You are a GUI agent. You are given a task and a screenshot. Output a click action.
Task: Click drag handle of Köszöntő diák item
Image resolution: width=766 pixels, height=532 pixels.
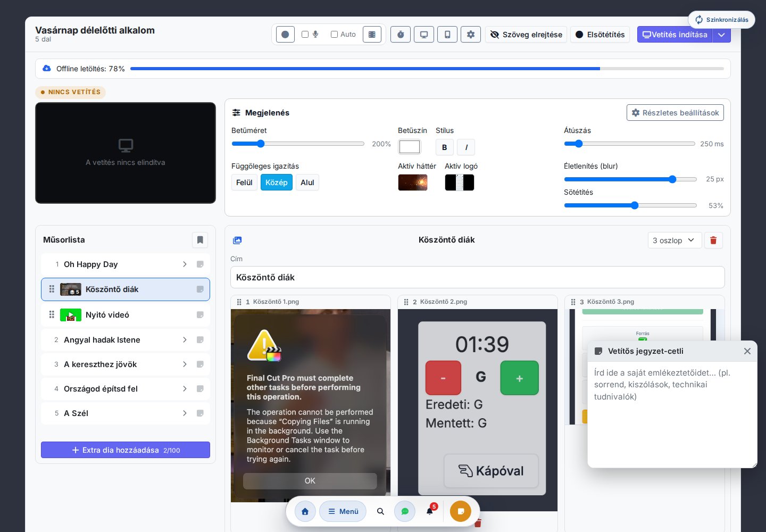coord(52,289)
